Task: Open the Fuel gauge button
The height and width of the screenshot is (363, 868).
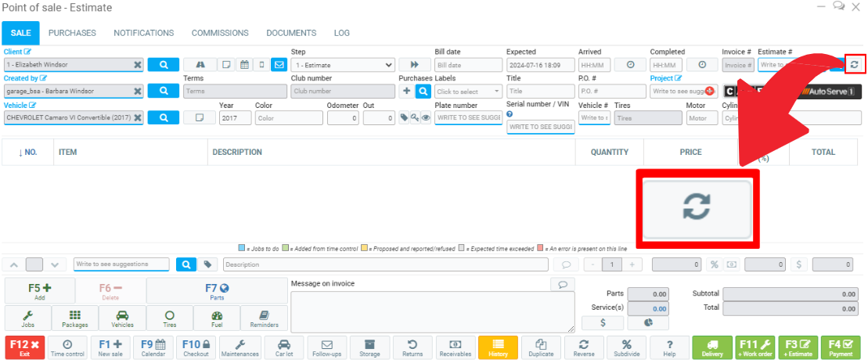Action: pos(218,318)
